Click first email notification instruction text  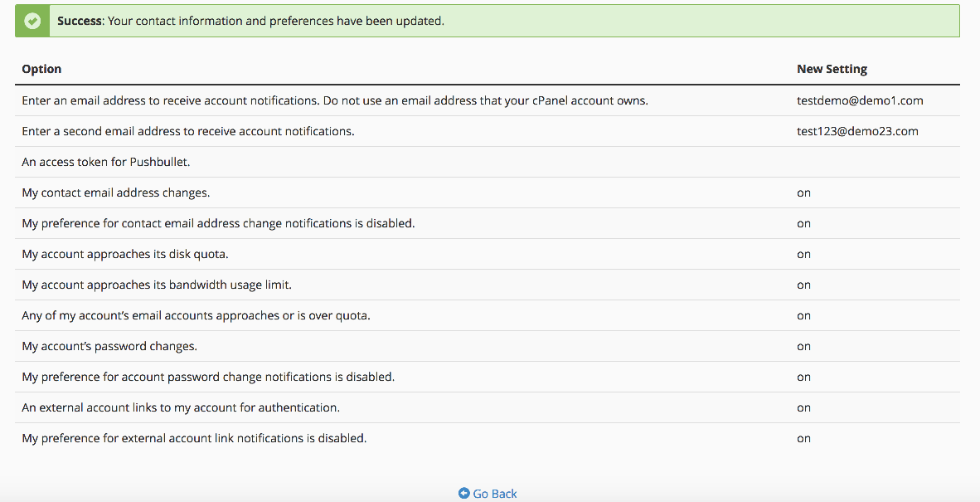click(334, 100)
